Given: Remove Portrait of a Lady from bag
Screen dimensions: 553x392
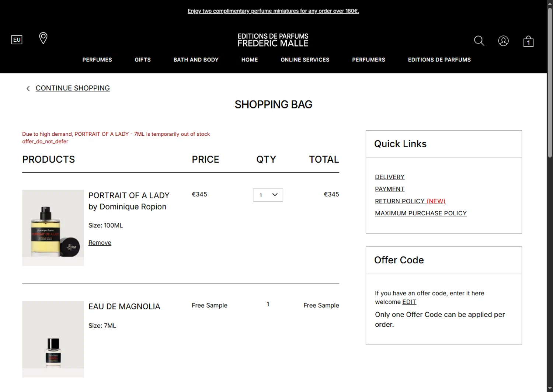Looking at the screenshot, I should coord(100,243).
